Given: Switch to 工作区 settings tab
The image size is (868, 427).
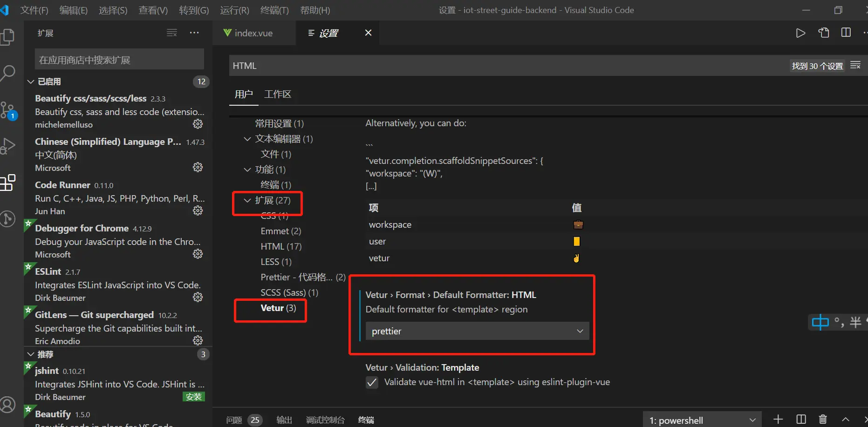Looking at the screenshot, I should click(x=278, y=94).
